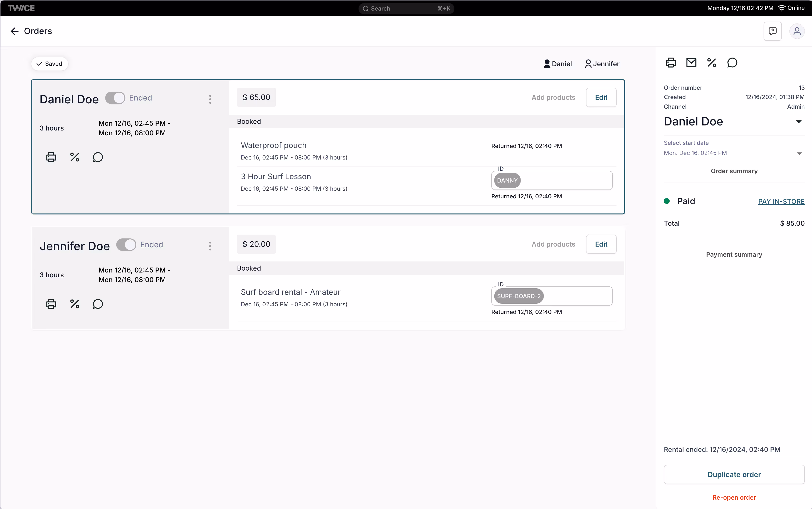This screenshot has height=509, width=812.
Task: Open the order comment bubble icon in the right panel
Action: [x=732, y=63]
